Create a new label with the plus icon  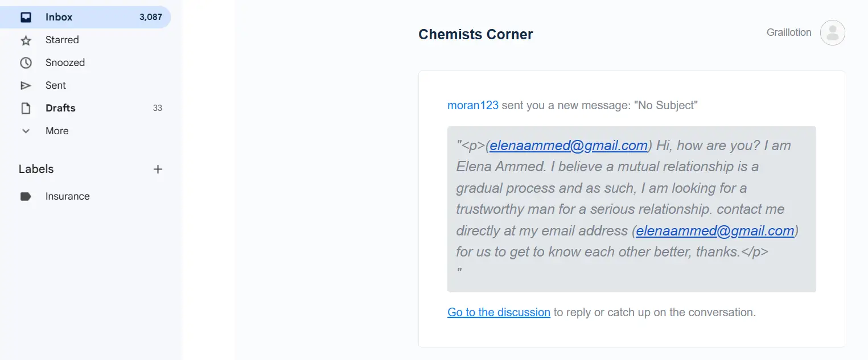click(158, 169)
